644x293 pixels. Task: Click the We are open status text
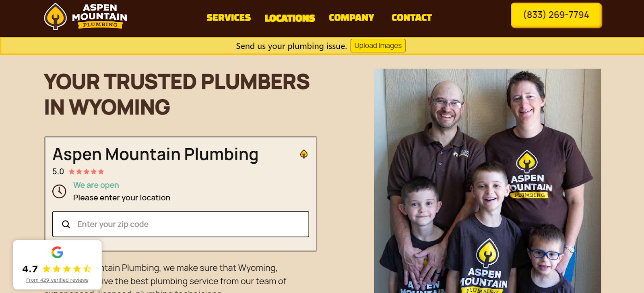[x=96, y=185]
